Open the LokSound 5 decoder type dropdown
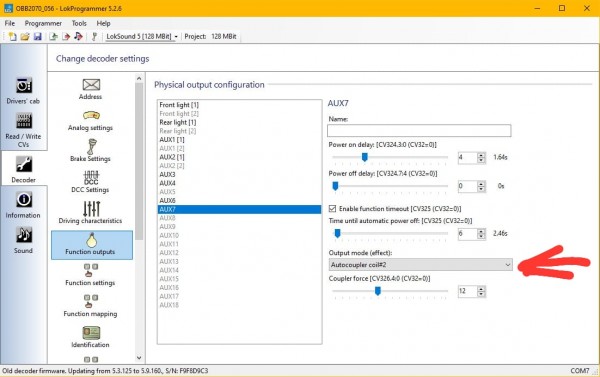600x377 pixels. [142, 36]
